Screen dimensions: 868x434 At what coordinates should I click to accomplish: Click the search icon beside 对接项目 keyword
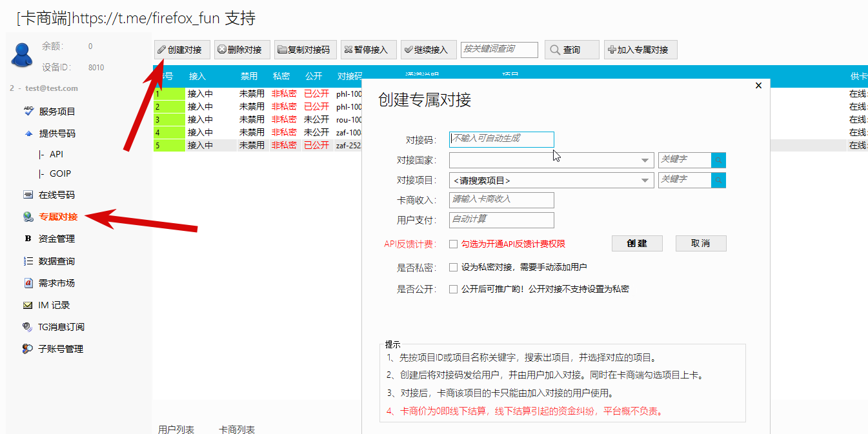pyautogui.click(x=718, y=180)
